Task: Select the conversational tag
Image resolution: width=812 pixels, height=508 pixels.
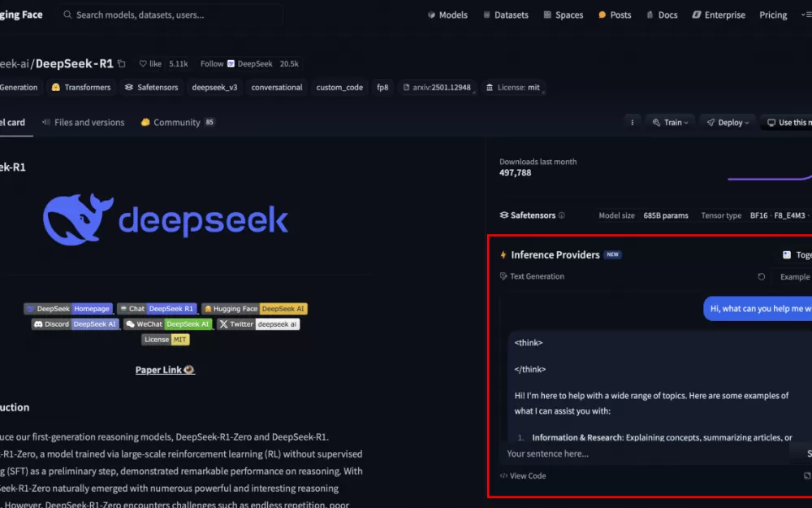Action: pos(277,87)
